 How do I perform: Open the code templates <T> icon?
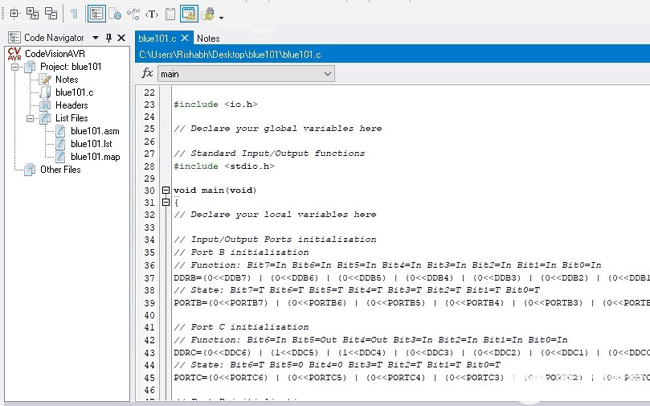point(152,15)
